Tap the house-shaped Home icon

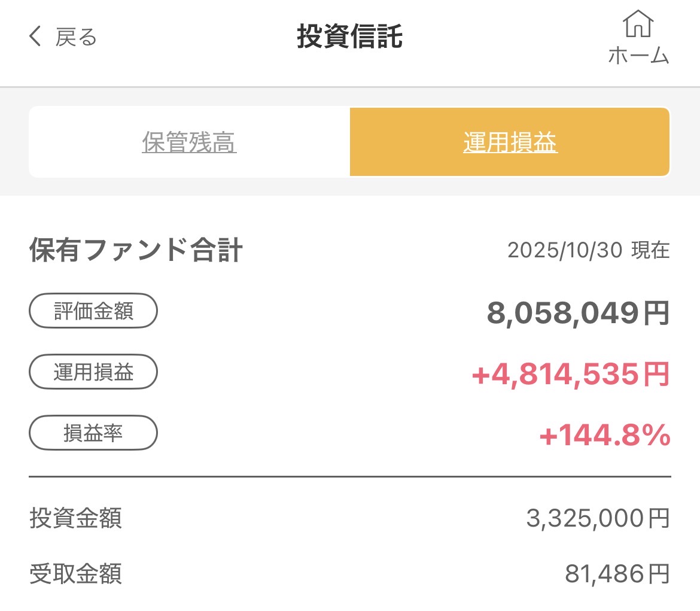click(638, 24)
